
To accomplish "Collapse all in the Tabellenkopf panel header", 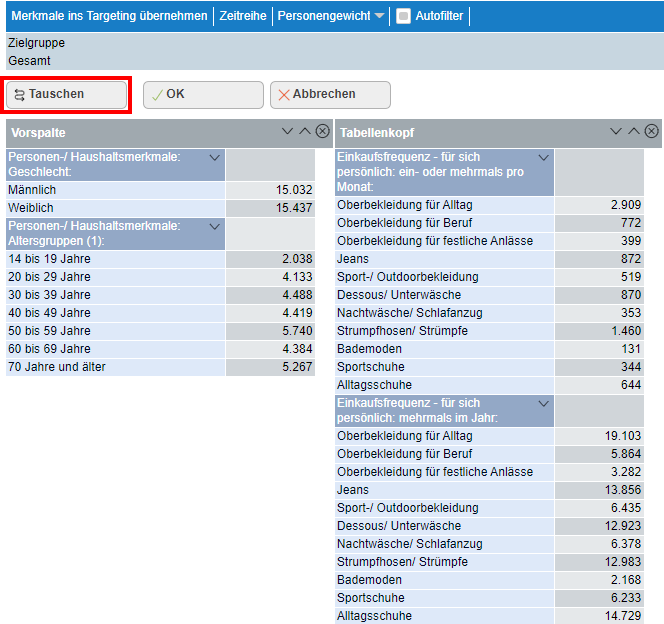I will [x=634, y=132].
